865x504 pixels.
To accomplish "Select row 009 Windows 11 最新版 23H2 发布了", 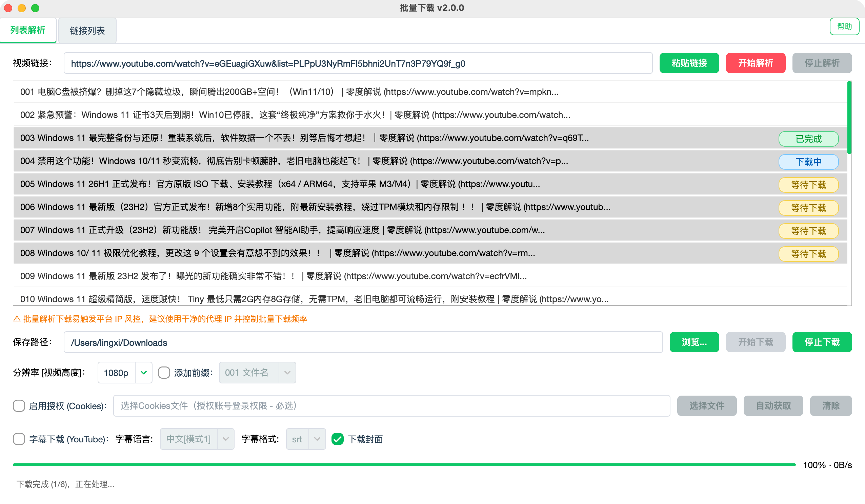I will 430,276.
